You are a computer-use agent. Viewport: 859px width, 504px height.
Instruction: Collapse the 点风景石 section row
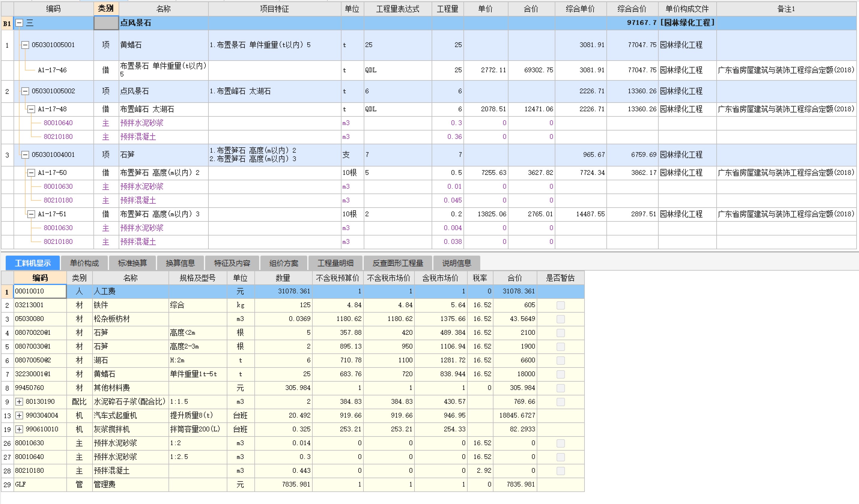[20, 23]
